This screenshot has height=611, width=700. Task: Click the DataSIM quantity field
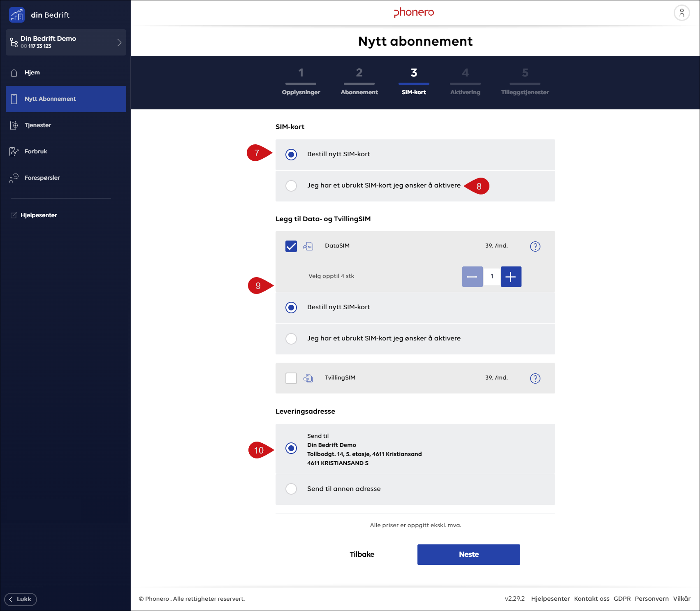pos(492,277)
